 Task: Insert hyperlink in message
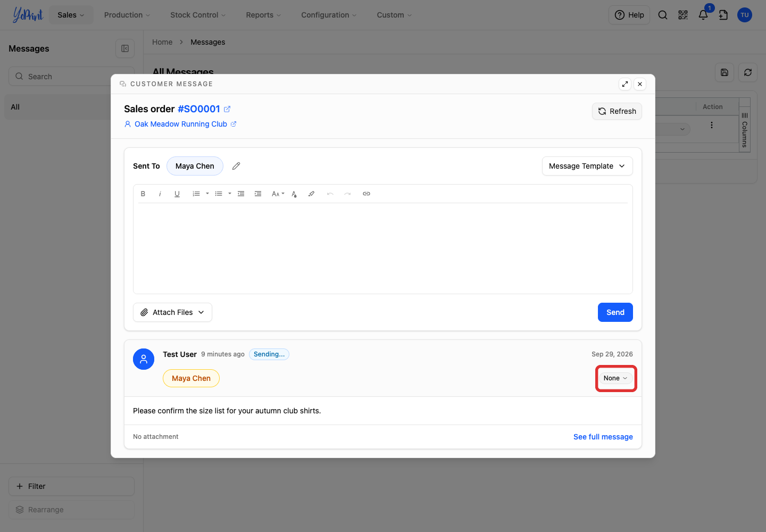coord(367,194)
